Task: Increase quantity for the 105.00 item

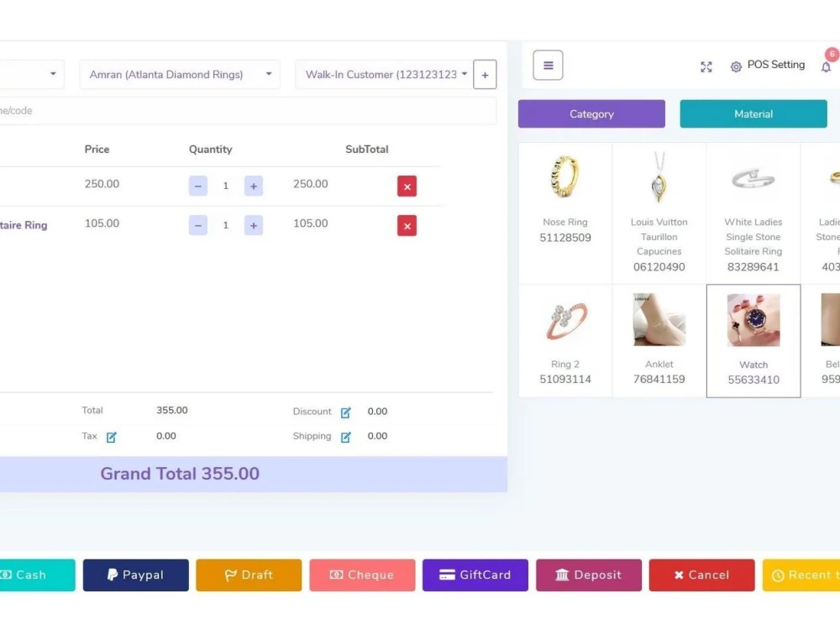Action: 254,225
